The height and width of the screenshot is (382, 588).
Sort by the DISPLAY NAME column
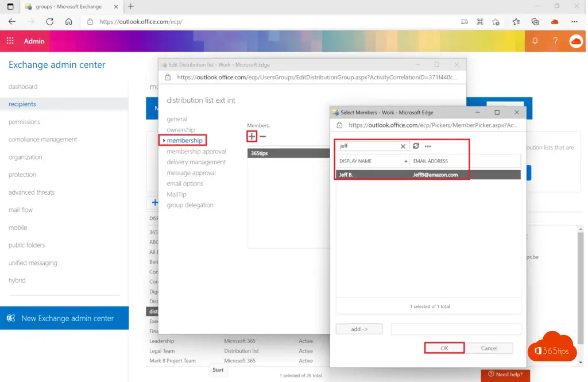click(x=372, y=161)
